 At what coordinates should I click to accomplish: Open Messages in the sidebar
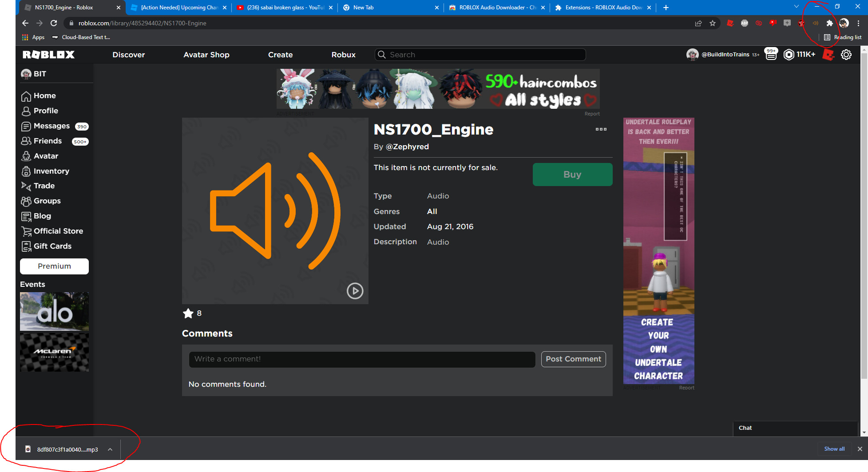click(52, 126)
